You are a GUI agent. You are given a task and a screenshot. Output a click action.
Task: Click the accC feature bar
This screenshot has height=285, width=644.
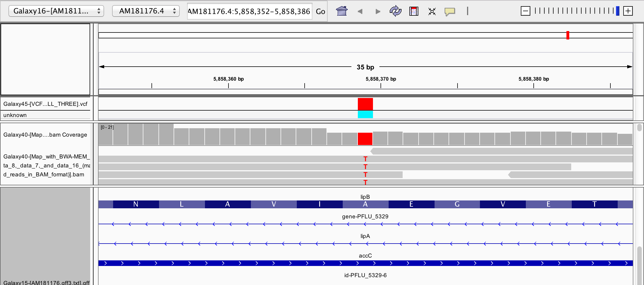coord(365,263)
